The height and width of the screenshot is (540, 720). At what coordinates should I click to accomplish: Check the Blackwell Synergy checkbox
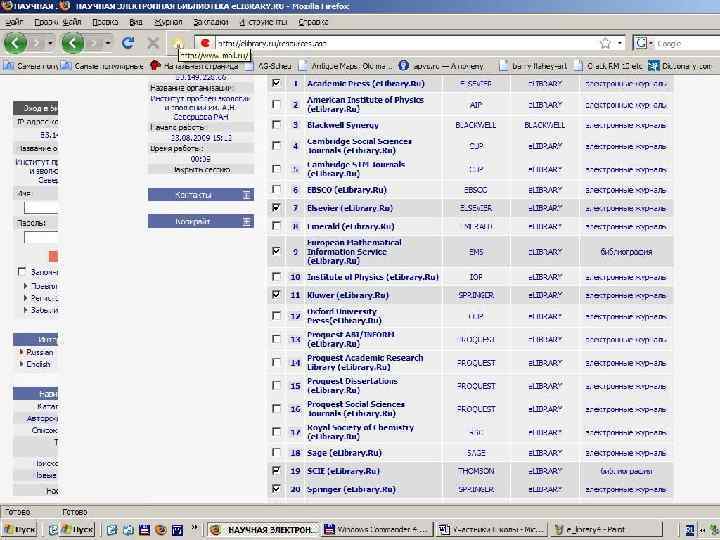(276, 124)
